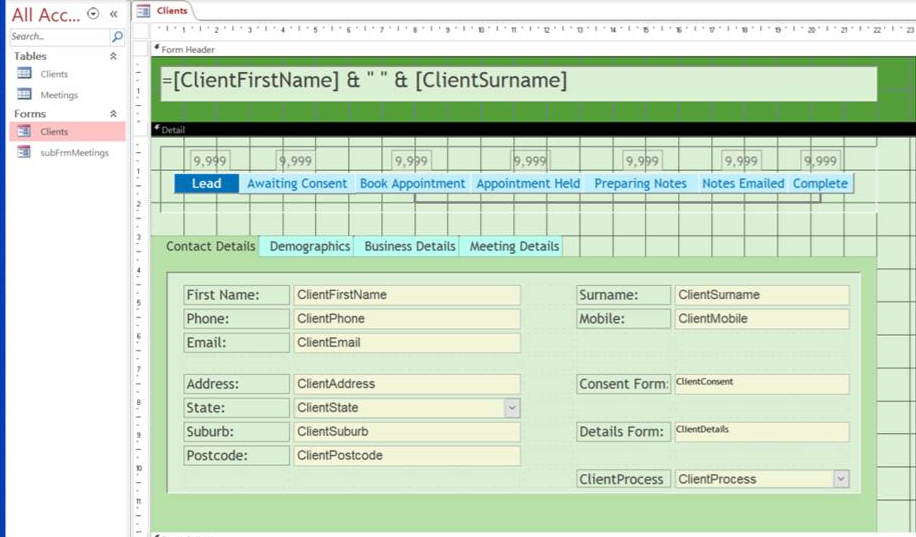Open the navigation pane category dropdown arrow
Image resolution: width=916 pixels, height=537 pixels.
[x=93, y=13]
